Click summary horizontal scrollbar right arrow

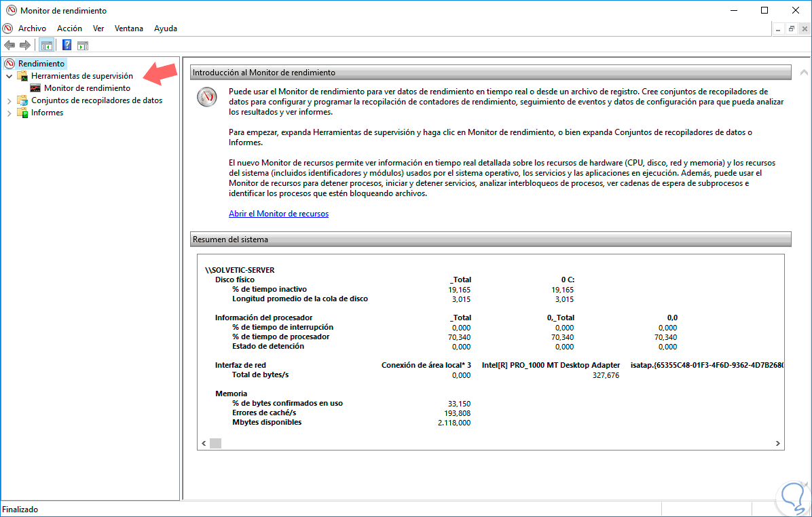tap(778, 444)
